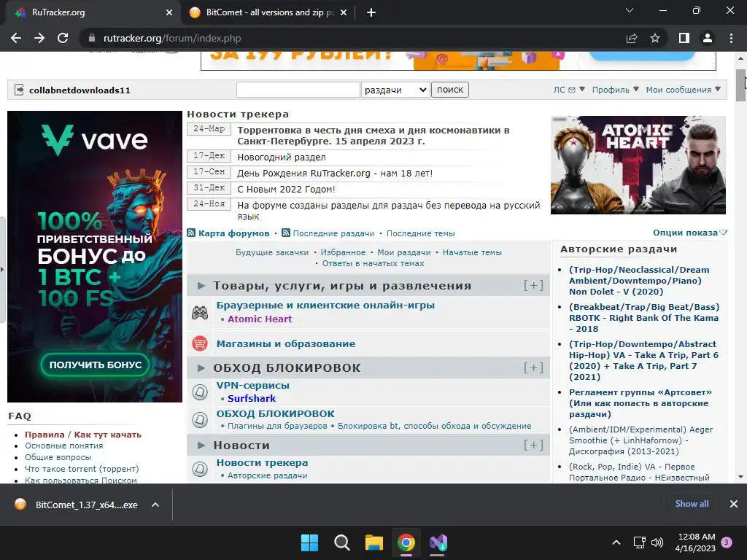Open Регламент группы «Артсовет» link
This screenshot has width=747, height=560.
(x=640, y=402)
